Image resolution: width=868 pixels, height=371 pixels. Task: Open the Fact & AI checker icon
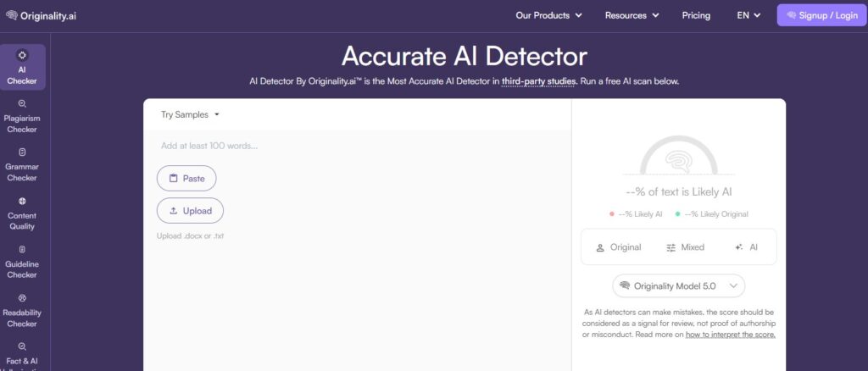(22, 346)
